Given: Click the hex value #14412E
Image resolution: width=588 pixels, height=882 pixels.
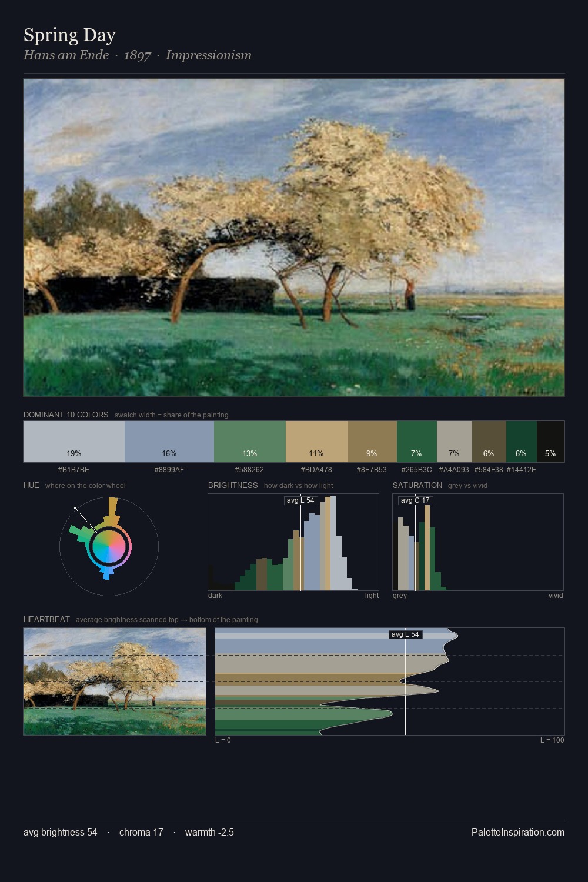Looking at the screenshot, I should point(522,470).
